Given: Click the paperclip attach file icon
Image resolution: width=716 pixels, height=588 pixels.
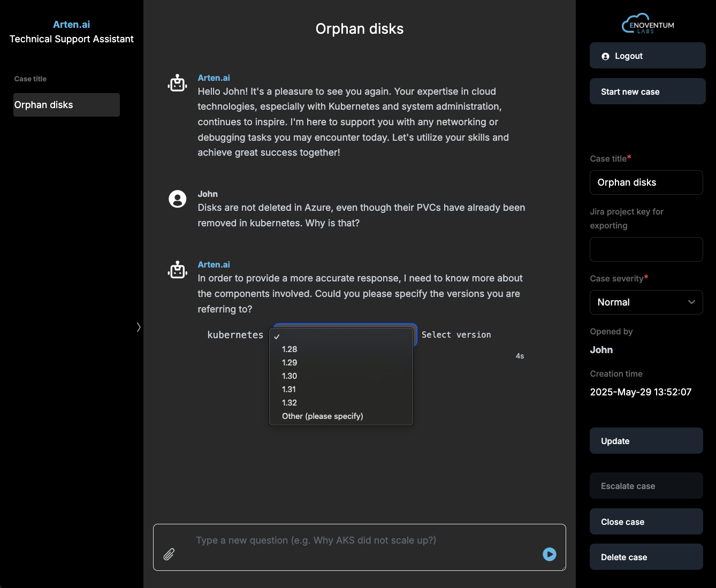Looking at the screenshot, I should click(169, 554).
